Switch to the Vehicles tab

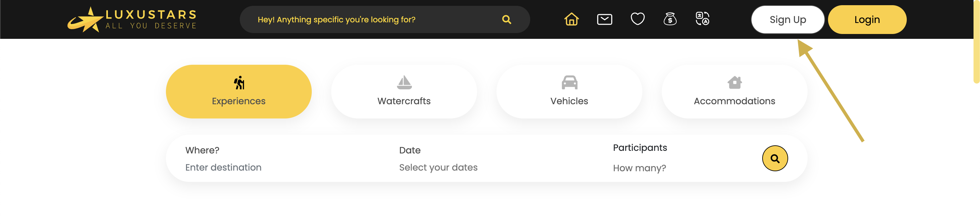coord(569,92)
